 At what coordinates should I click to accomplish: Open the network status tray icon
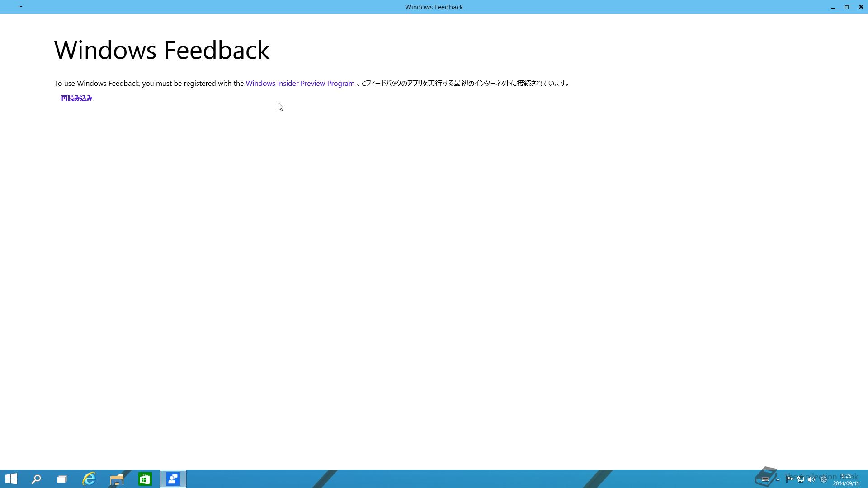click(800, 479)
